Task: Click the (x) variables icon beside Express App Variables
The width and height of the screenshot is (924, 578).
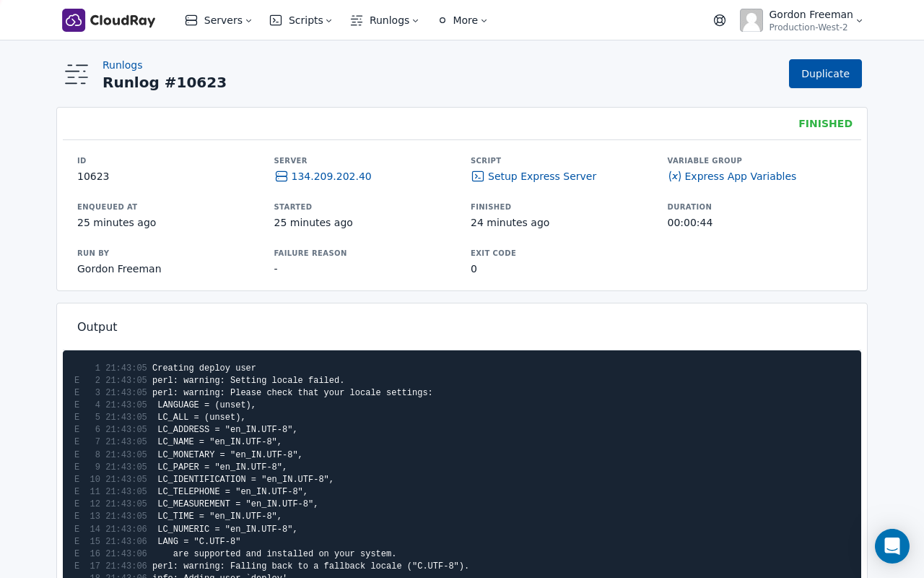Action: point(674,176)
